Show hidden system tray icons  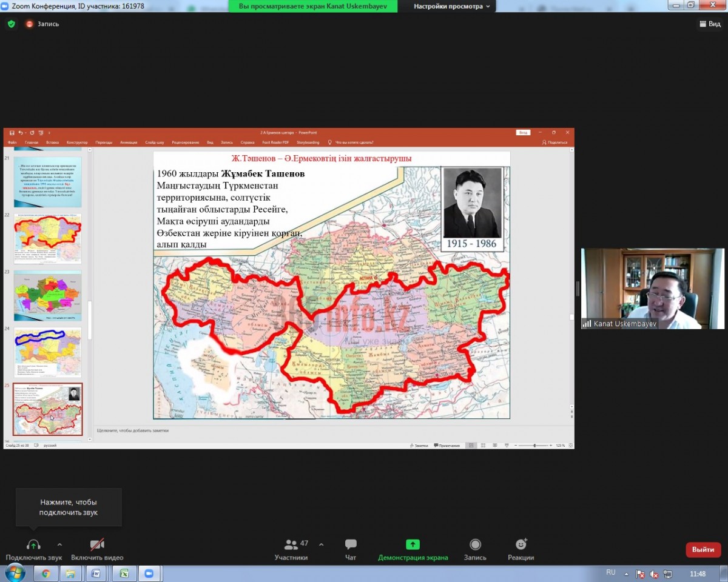pos(627,574)
